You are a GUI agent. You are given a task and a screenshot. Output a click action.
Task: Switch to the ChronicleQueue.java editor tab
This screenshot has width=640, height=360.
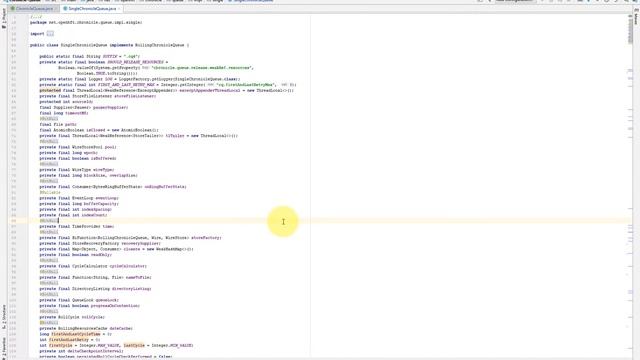click(x=34, y=9)
